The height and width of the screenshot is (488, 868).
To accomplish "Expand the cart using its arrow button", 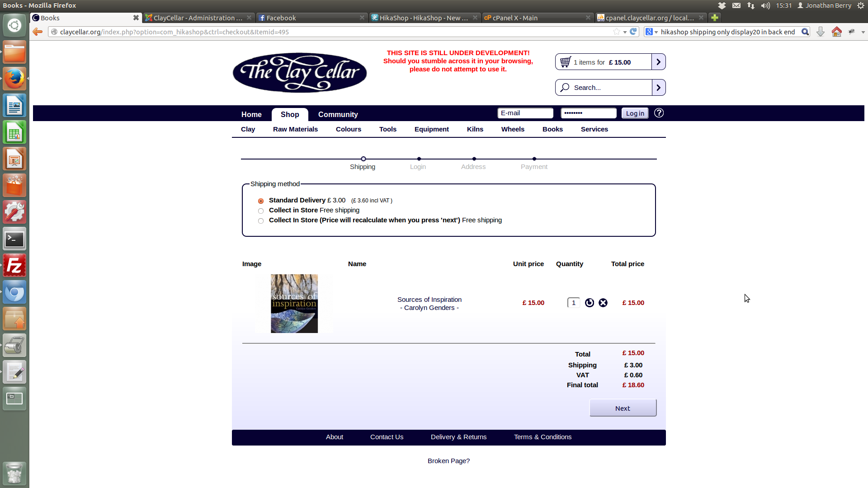I will (x=658, y=62).
